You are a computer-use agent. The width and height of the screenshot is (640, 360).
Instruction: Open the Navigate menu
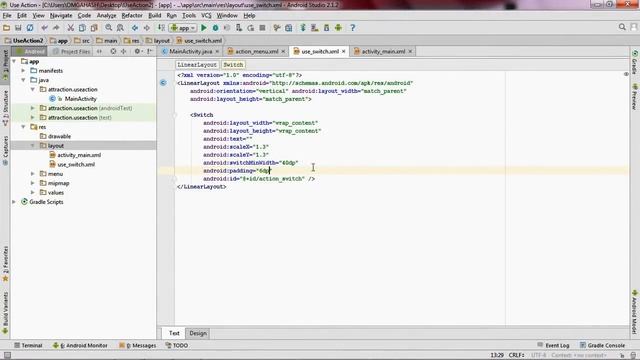click(61, 16)
